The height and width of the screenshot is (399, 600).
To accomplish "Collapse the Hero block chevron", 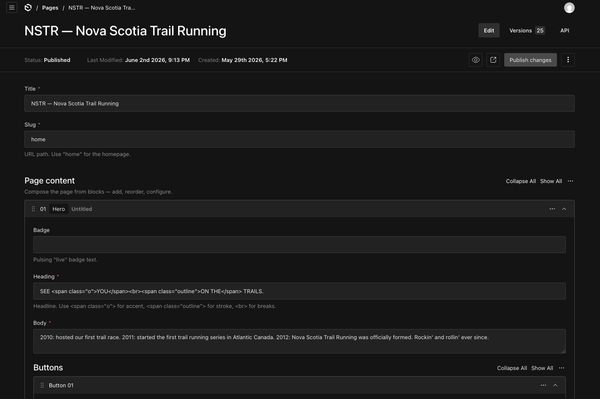I will point(564,209).
